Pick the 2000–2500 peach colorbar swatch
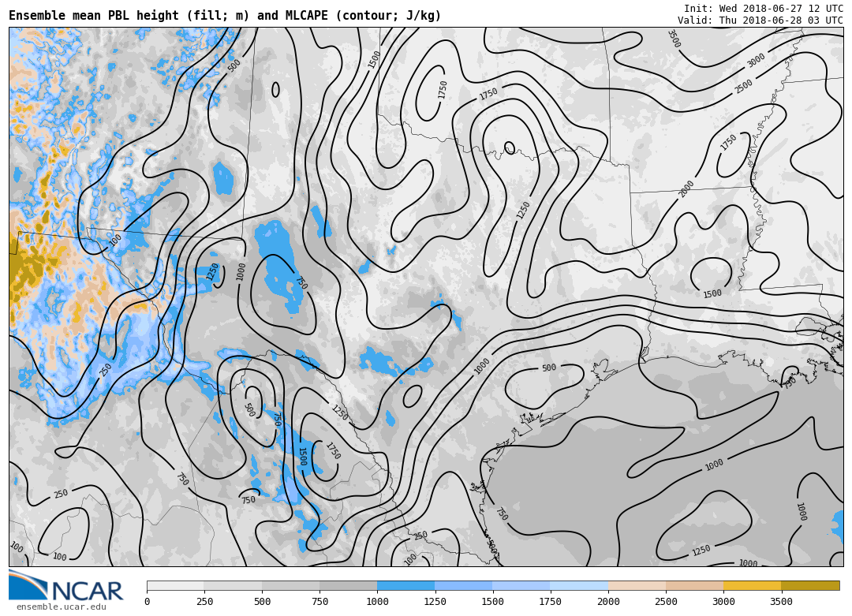Viewport: 852px width, 616px height. 637,585
